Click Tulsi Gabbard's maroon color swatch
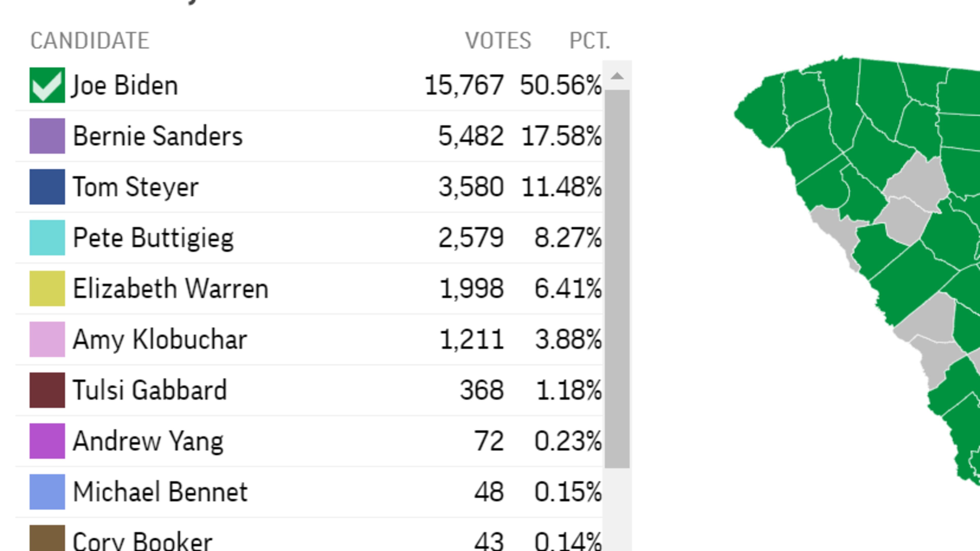Viewport: 980px width, 551px height. [47, 390]
